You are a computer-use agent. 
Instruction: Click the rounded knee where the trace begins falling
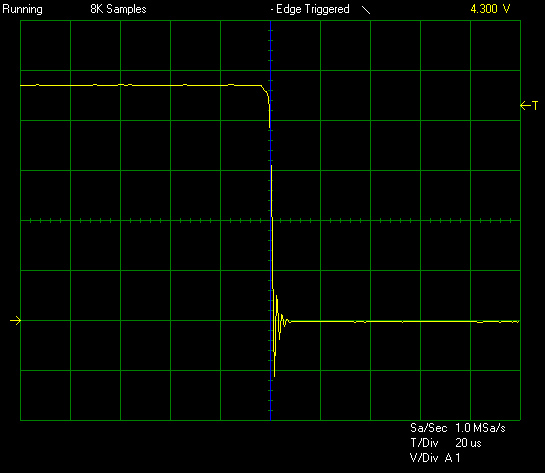(266, 91)
